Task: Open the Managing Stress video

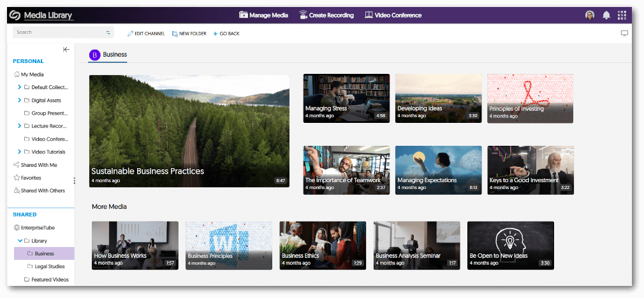Action: [x=346, y=98]
